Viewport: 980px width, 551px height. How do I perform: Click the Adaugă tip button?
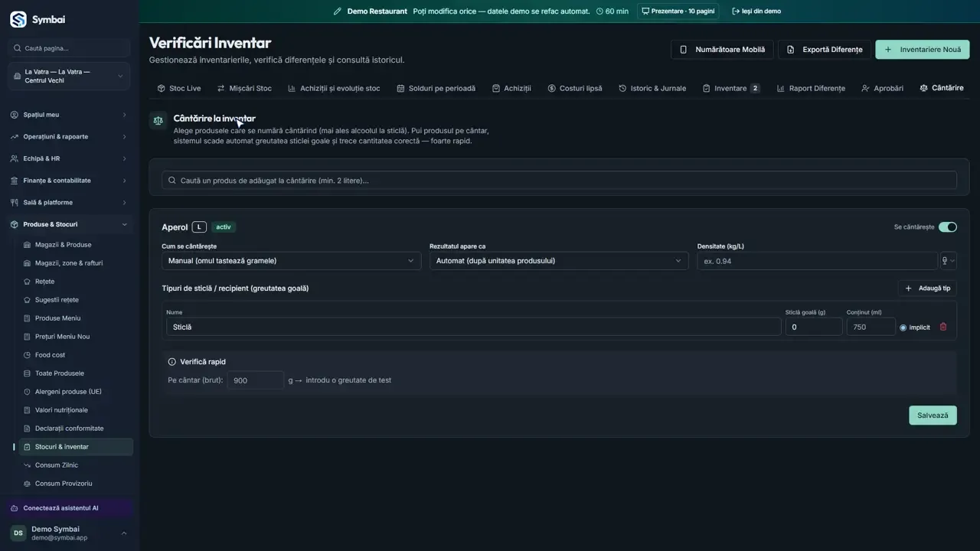(x=927, y=289)
